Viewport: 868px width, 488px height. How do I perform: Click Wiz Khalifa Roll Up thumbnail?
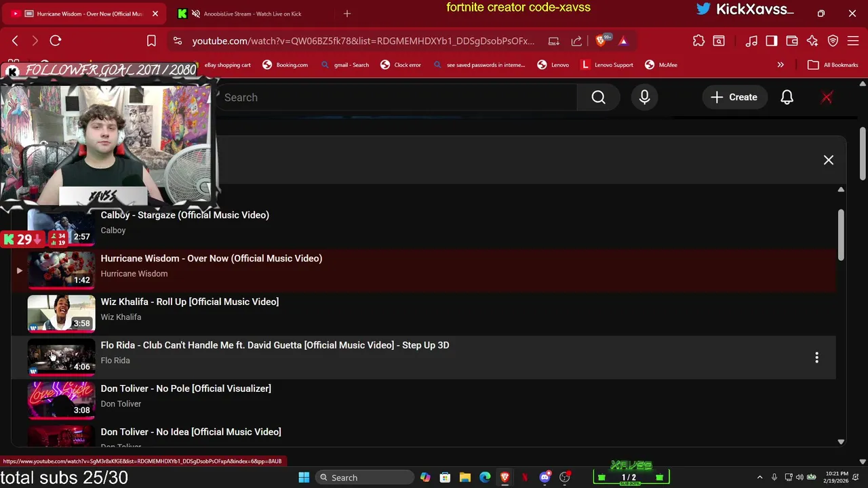(x=61, y=313)
